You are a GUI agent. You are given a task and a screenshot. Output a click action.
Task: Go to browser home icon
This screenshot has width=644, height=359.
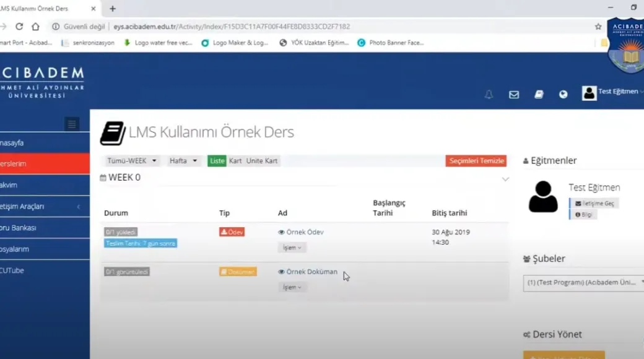(x=35, y=26)
